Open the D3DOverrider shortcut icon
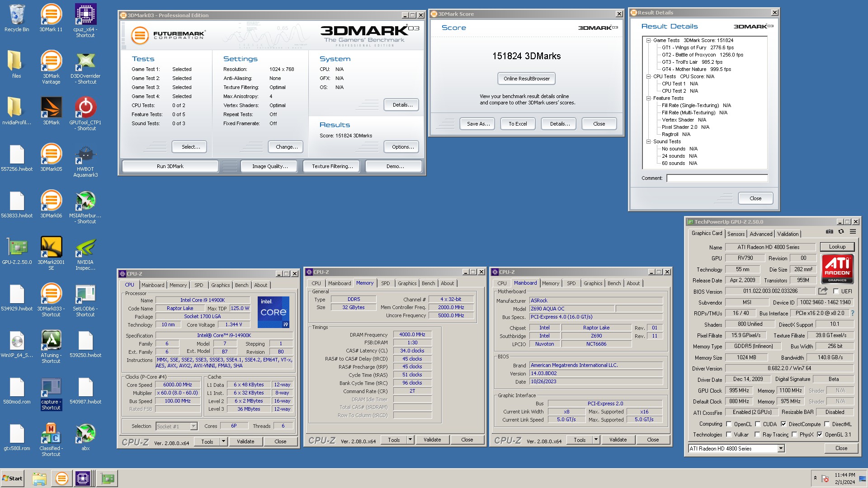 [85, 67]
